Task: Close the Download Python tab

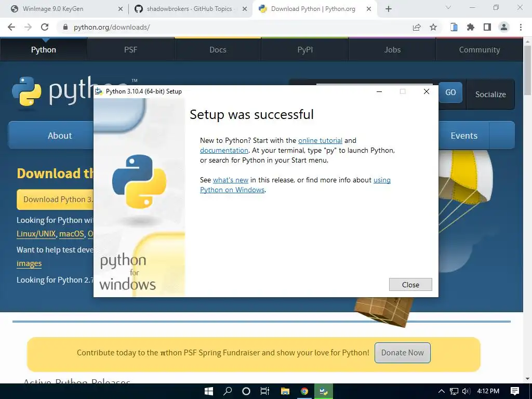Action: (369, 9)
